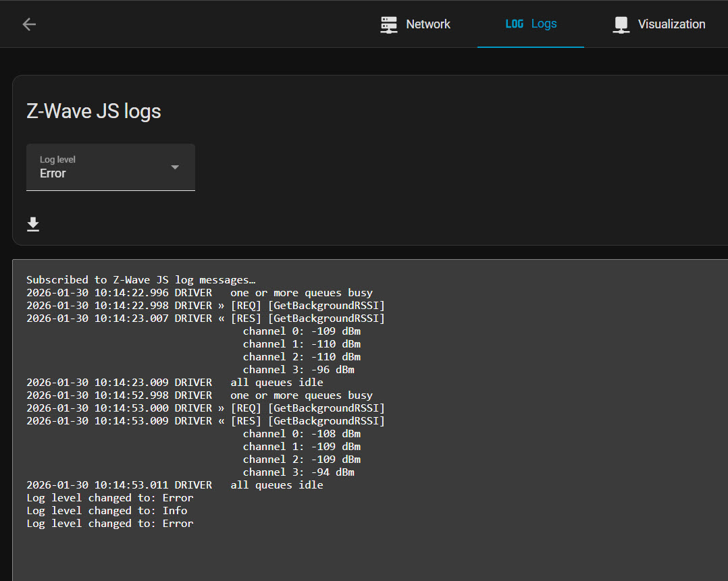Switch to the Network tab
Viewport: 728px width, 581px height.
[427, 24]
